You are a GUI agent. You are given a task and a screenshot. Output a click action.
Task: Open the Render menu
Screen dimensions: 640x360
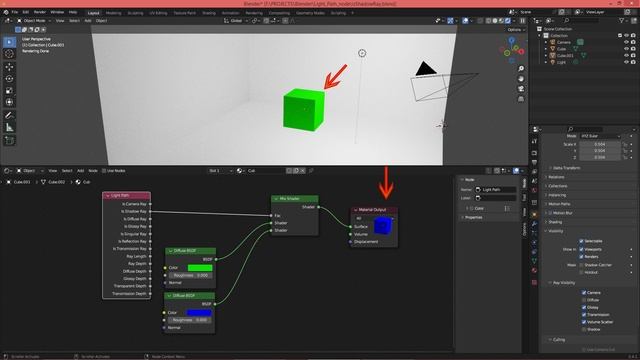40,12
